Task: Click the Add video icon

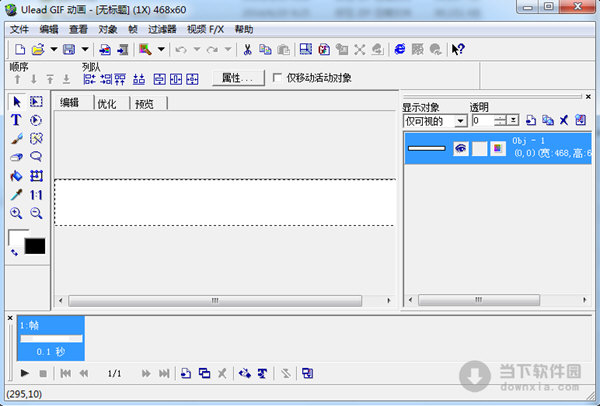Action: tap(123, 50)
